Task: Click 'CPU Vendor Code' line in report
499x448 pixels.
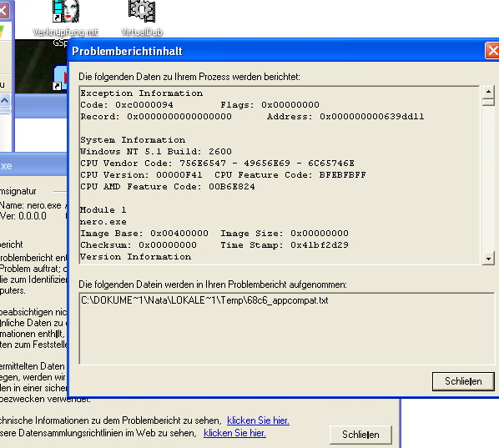Action: (217, 164)
